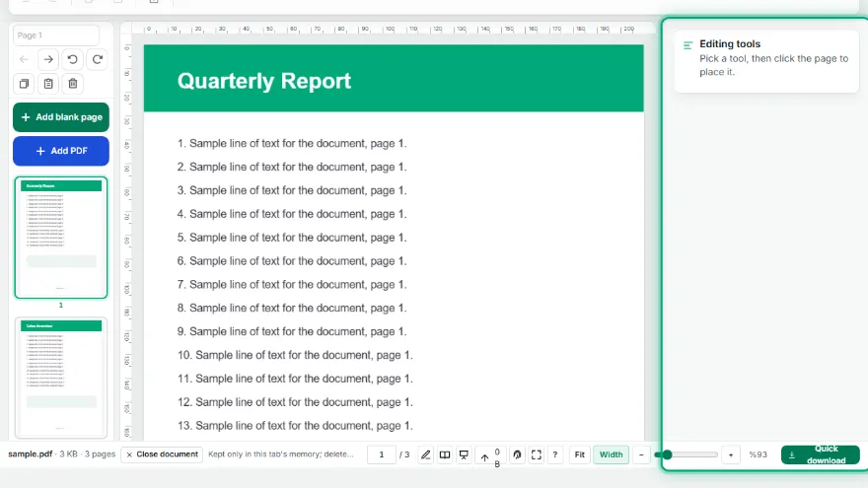Click the Page 1 name field
Viewport: 868px width, 488px height.
coord(56,35)
